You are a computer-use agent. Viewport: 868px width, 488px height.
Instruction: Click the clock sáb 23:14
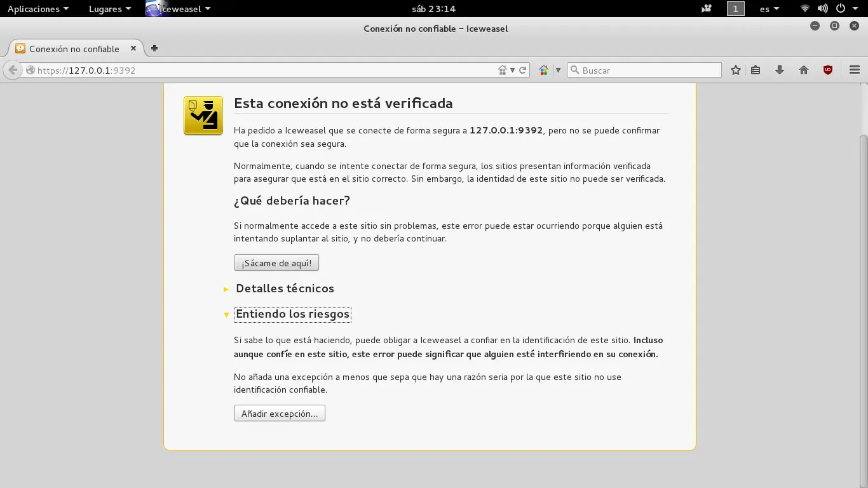(434, 9)
